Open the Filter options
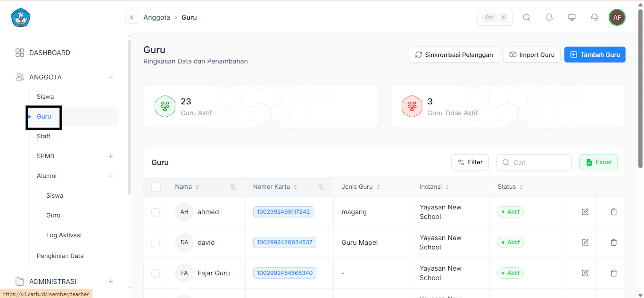The height and width of the screenshot is (298, 644). [x=470, y=162]
